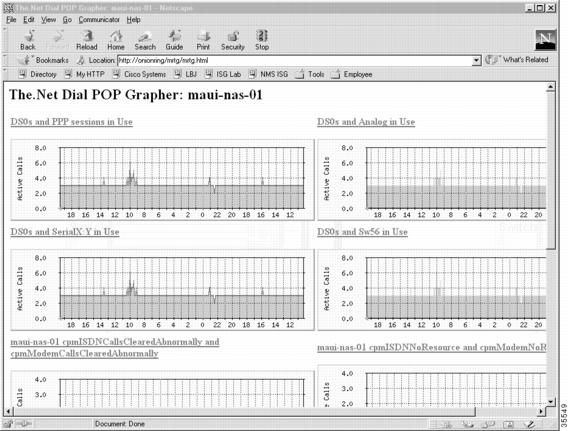Follow the DS0s and PPP sessions link
The image size is (568, 431).
[71, 122]
